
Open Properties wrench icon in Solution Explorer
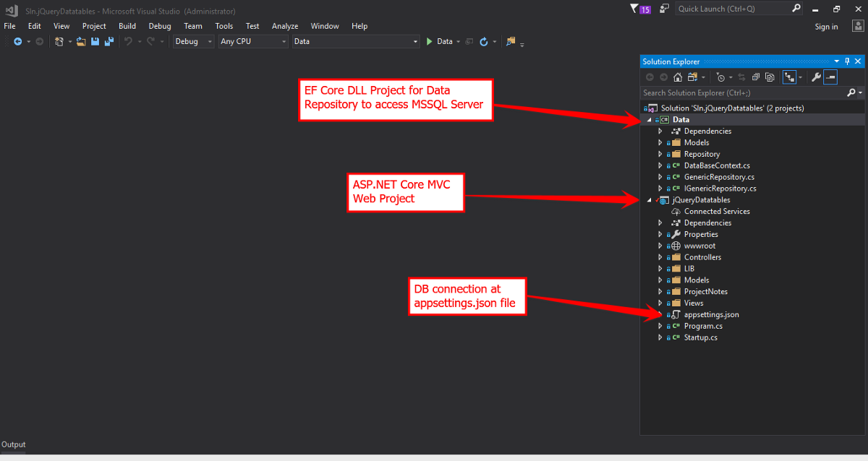pos(816,77)
